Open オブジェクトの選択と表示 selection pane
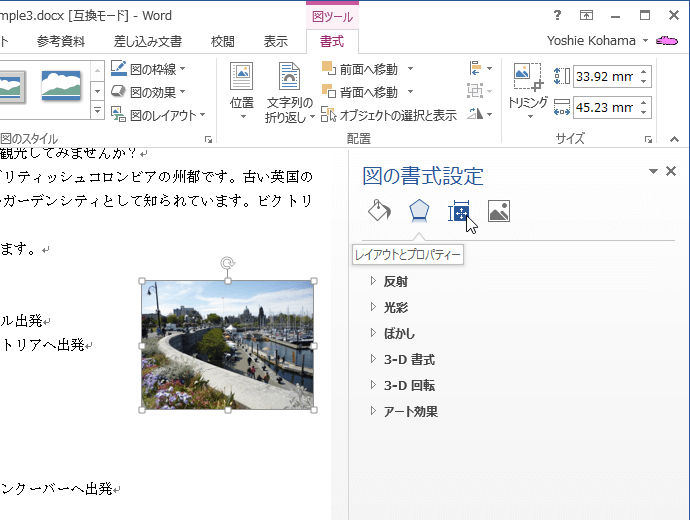This screenshot has width=690, height=520. click(x=389, y=115)
